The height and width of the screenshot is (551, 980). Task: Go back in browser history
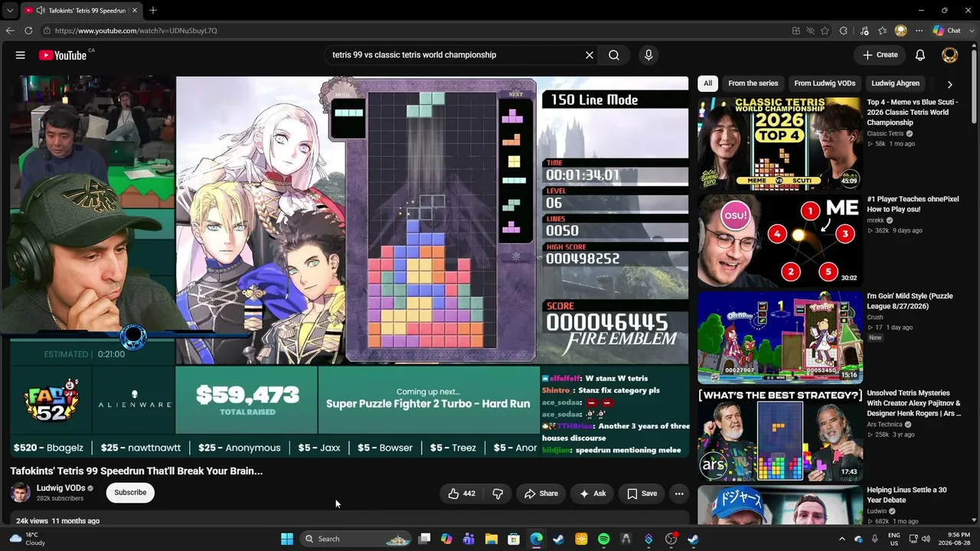(10, 31)
